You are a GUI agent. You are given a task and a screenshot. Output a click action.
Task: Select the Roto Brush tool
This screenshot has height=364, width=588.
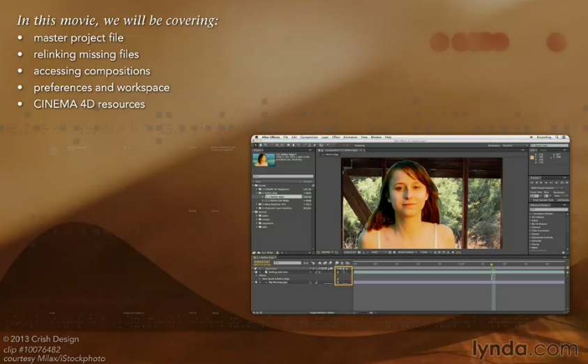click(x=321, y=145)
